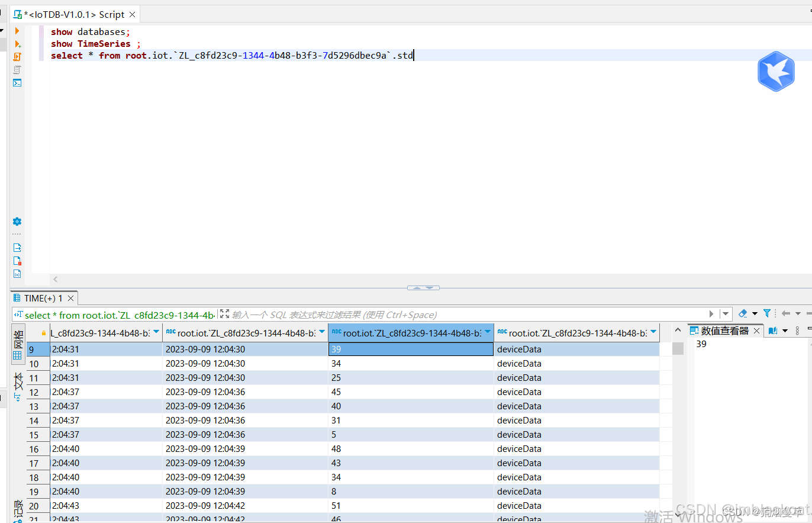This screenshot has width=812, height=523.
Task: Click the expand arrows on the filter bar
Action: [x=224, y=314]
